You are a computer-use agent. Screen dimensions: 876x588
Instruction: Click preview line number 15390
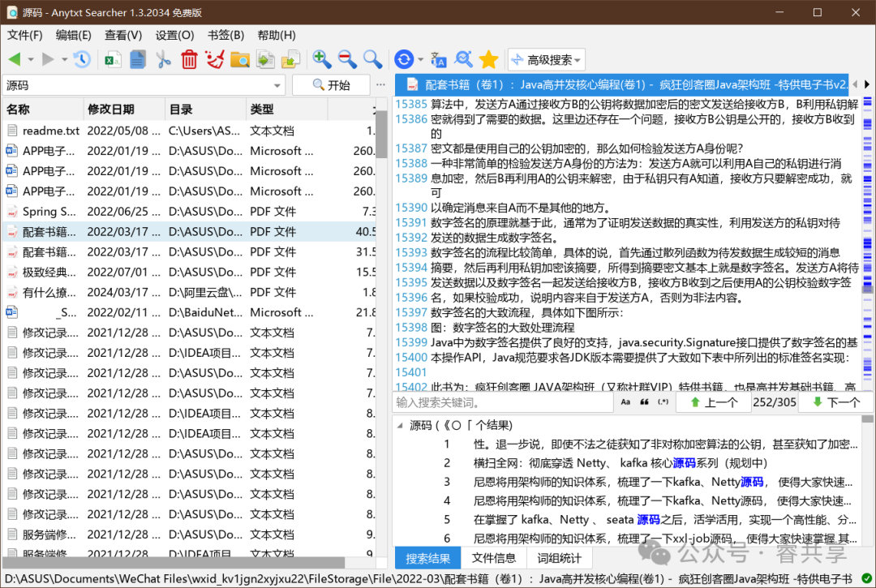[x=411, y=208]
